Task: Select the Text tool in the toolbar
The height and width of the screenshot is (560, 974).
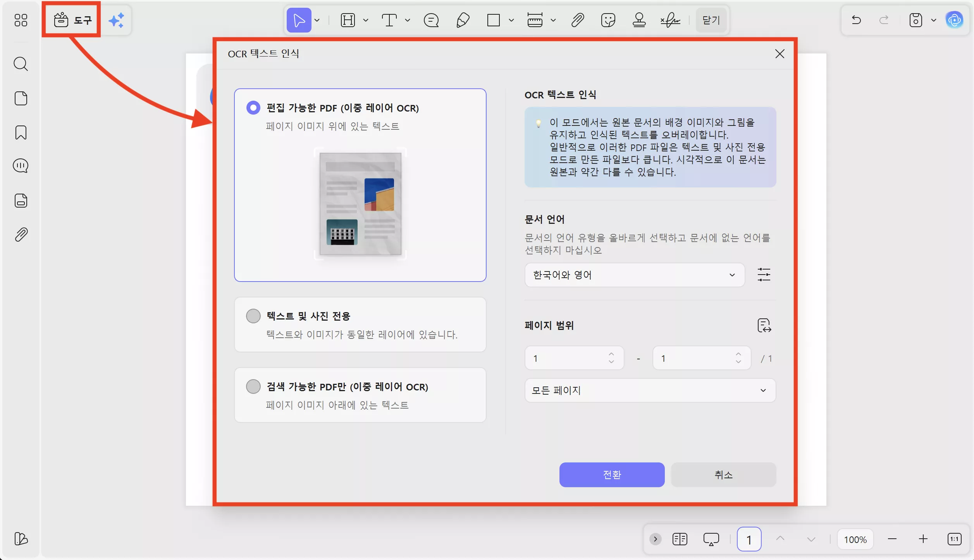Action: pyautogui.click(x=389, y=20)
